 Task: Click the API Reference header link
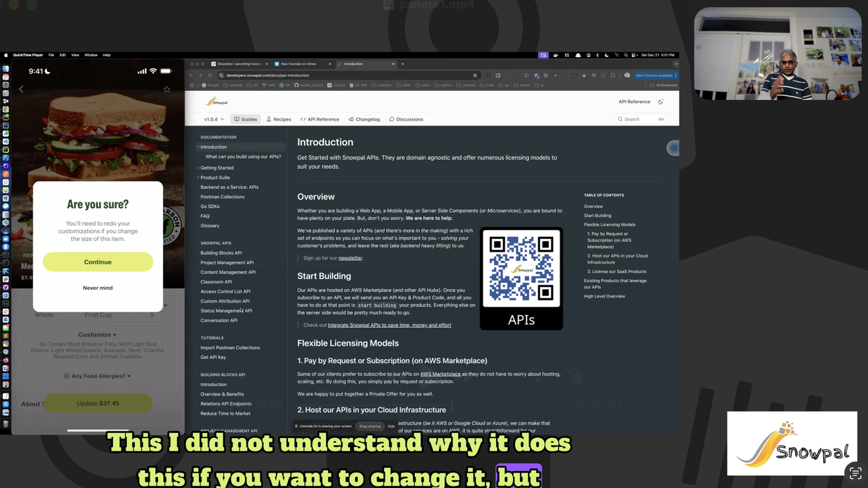634,102
